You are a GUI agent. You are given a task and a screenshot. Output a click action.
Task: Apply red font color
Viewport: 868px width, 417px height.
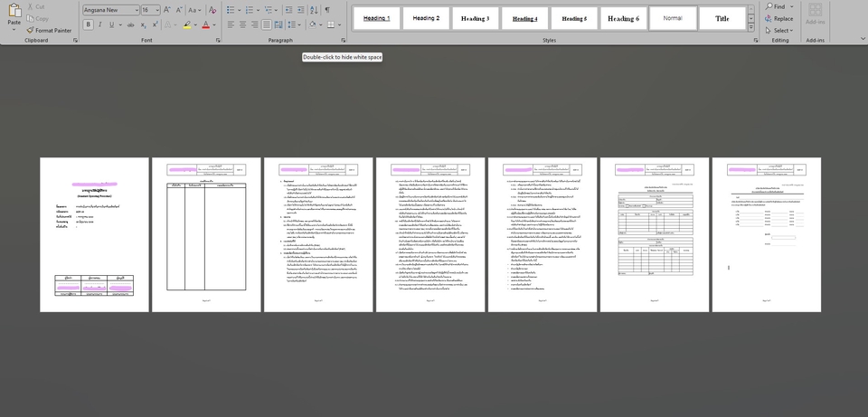pyautogui.click(x=206, y=25)
